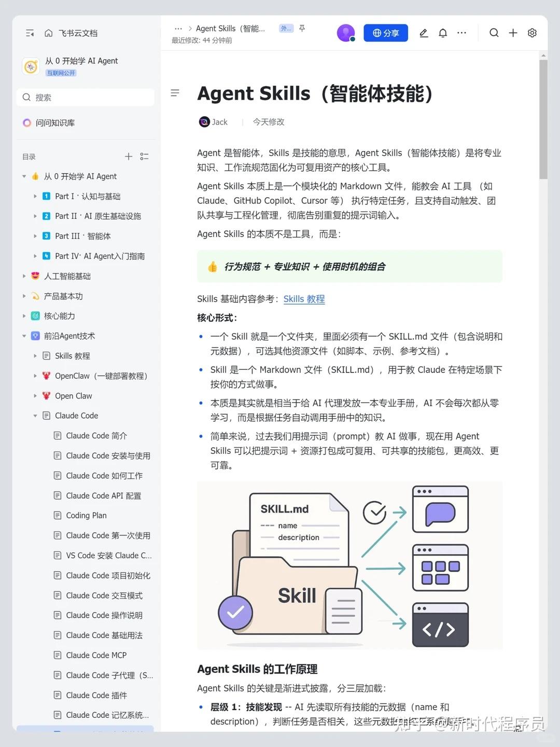Click the search magnifier icon in the header
This screenshot has width=560, height=747.
tap(494, 33)
